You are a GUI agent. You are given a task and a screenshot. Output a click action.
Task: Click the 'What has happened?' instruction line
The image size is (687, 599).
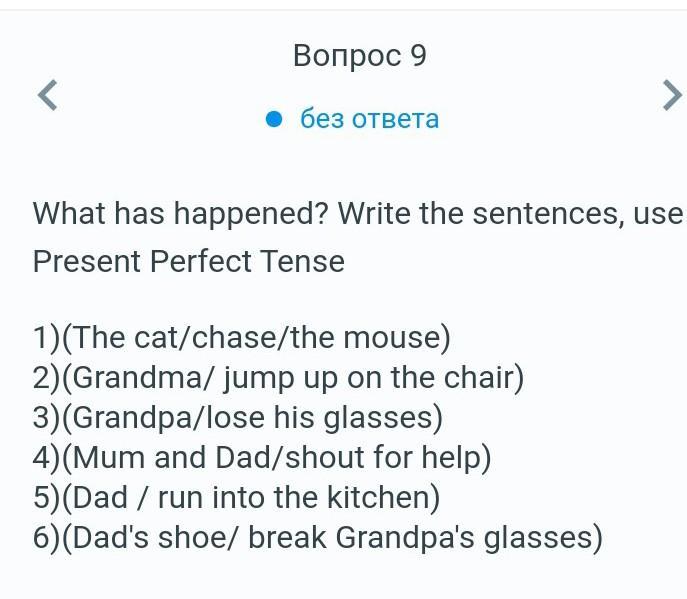[358, 214]
